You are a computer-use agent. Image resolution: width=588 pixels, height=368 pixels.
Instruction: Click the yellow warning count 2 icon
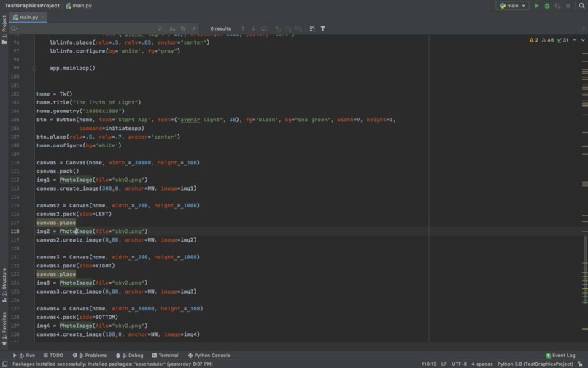(x=533, y=40)
